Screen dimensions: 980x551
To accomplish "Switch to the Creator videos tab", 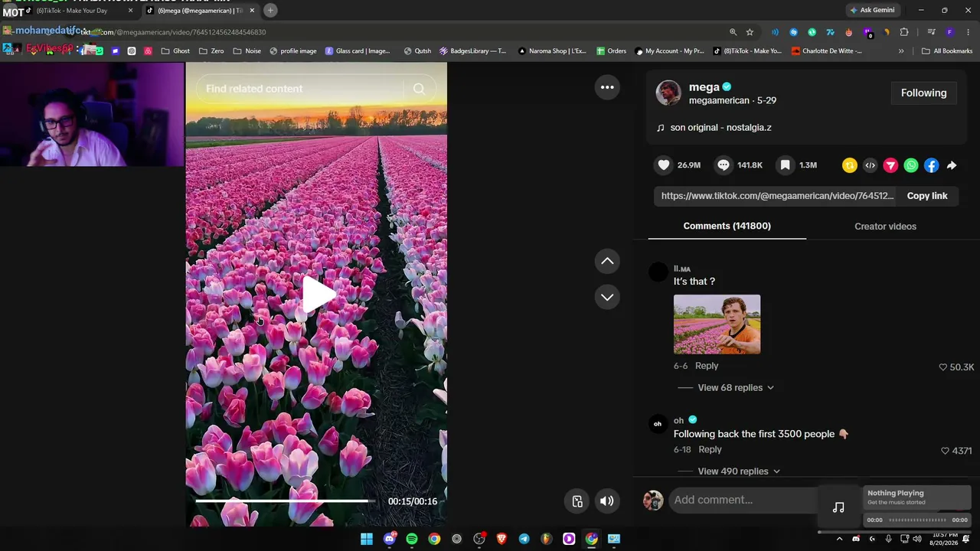I will point(885,227).
